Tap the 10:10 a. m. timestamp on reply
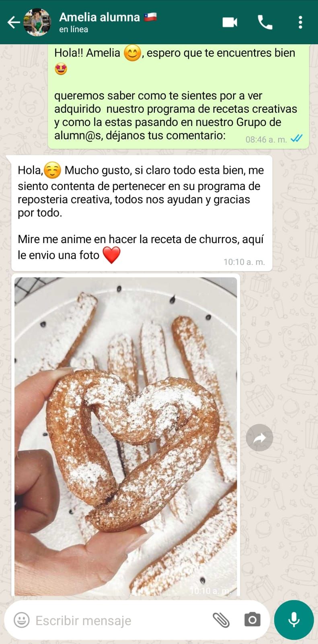Screen dimensions: 318x644 (244, 262)
